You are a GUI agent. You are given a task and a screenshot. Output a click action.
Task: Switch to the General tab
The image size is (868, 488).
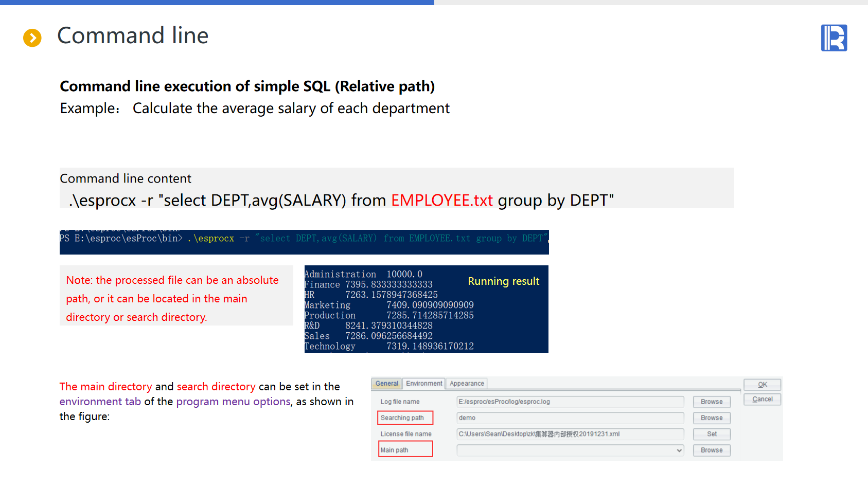(x=386, y=384)
